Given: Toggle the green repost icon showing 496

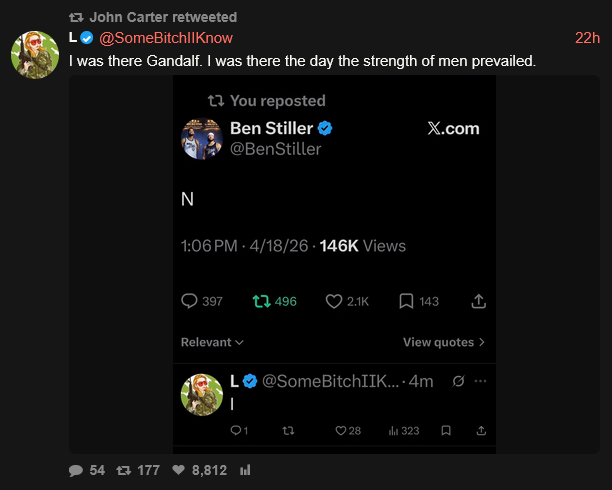Looking at the screenshot, I should pyautogui.click(x=261, y=301).
